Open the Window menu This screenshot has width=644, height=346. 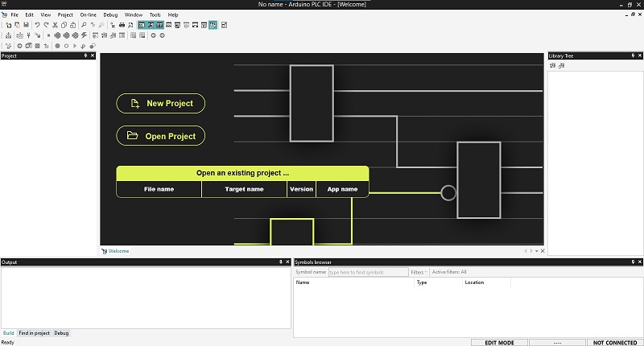134,14
